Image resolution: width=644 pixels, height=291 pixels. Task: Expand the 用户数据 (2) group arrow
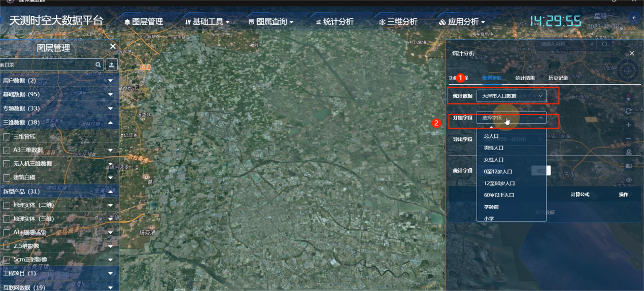coord(111,81)
